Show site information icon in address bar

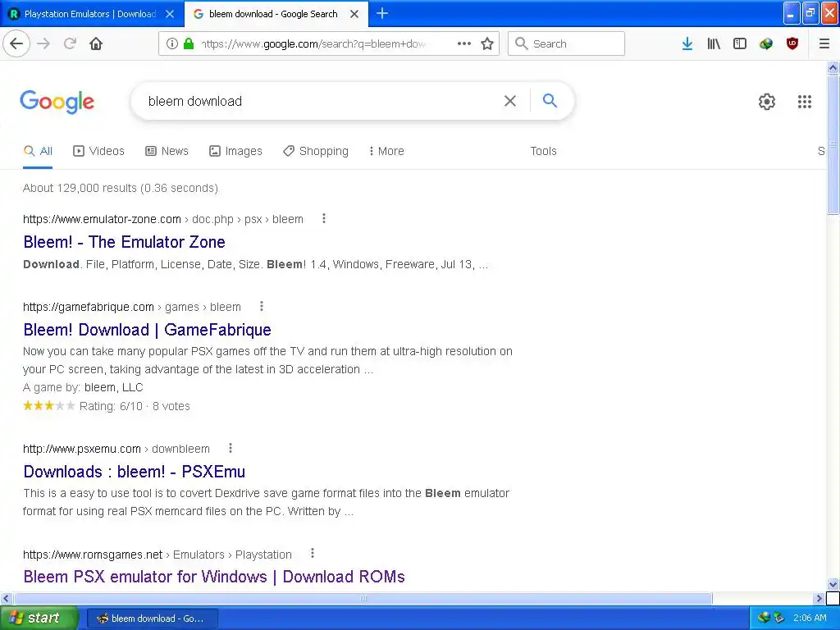click(x=172, y=43)
